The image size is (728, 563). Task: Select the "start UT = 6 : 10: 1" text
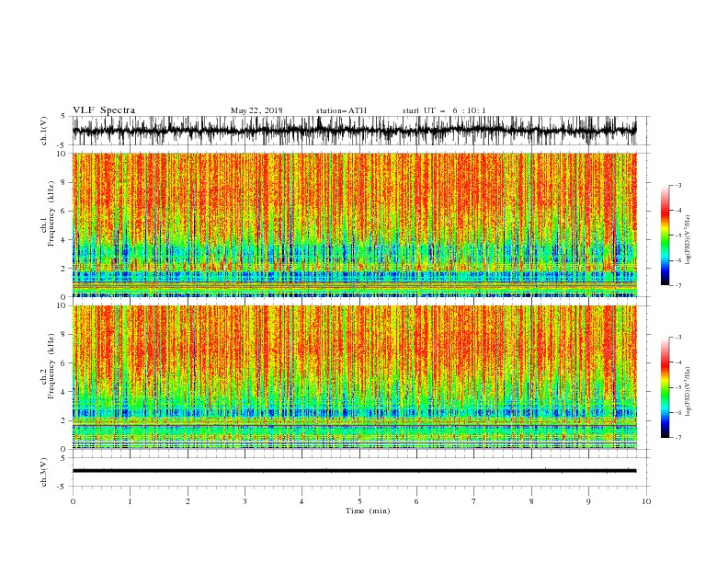click(443, 110)
